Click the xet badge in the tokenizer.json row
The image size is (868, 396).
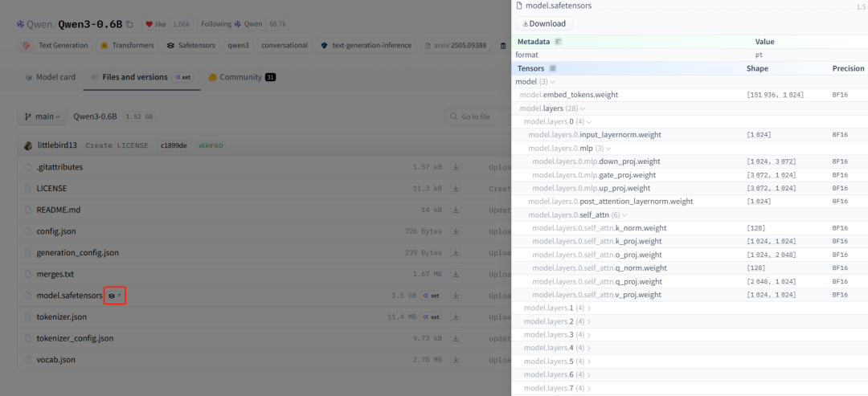pyautogui.click(x=432, y=317)
